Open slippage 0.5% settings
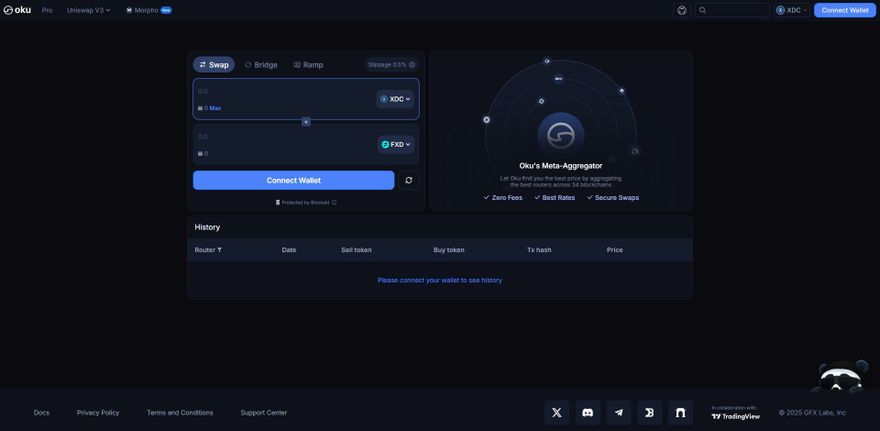This screenshot has width=880, height=431. pyautogui.click(x=391, y=64)
